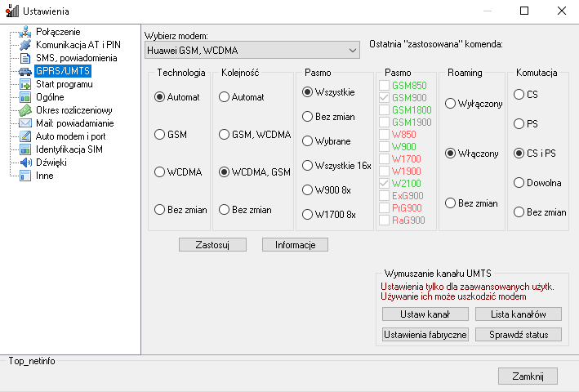
Task: Click the Sprawdź status button
Action: point(514,334)
